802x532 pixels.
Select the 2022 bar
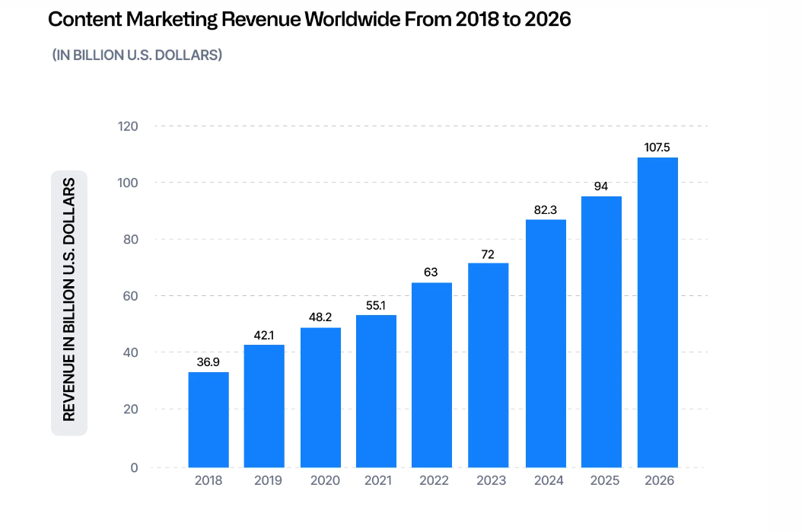(x=431, y=375)
